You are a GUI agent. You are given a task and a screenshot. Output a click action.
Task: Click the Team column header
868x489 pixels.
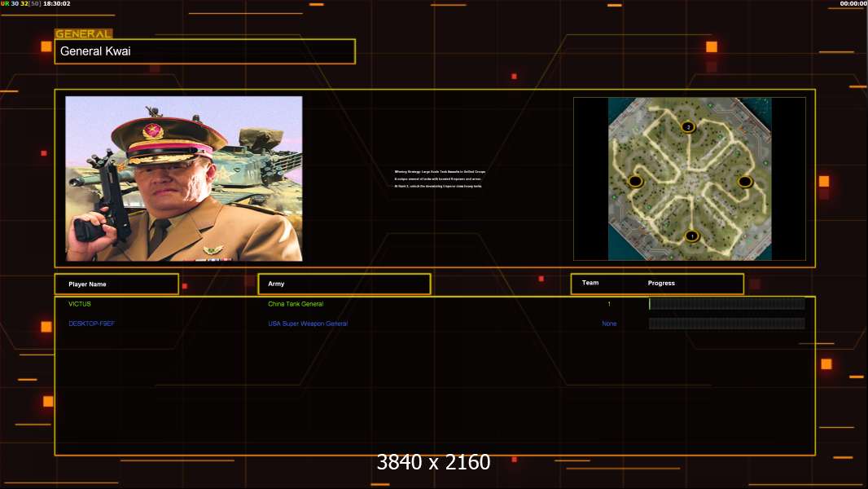click(590, 284)
